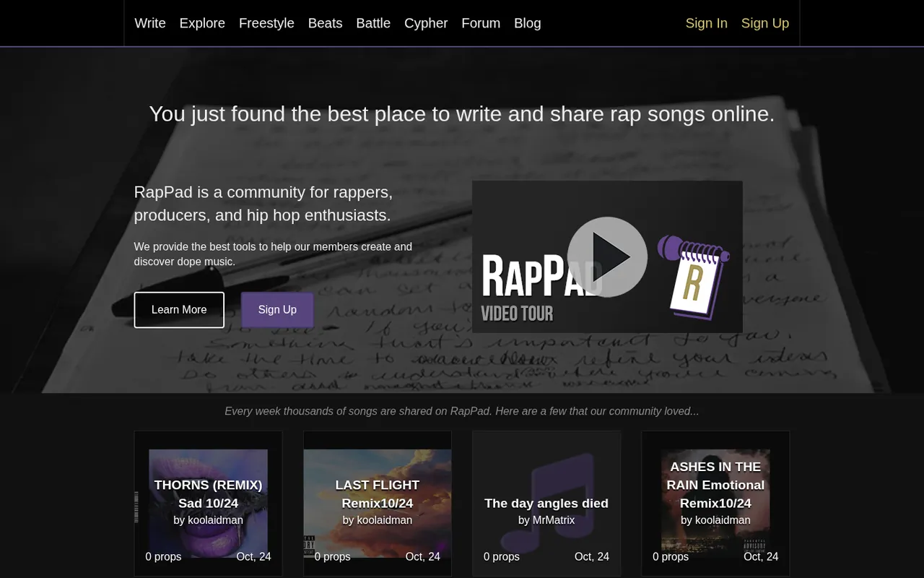Open the Write menu item
The width and height of the screenshot is (924, 578).
coord(150,23)
